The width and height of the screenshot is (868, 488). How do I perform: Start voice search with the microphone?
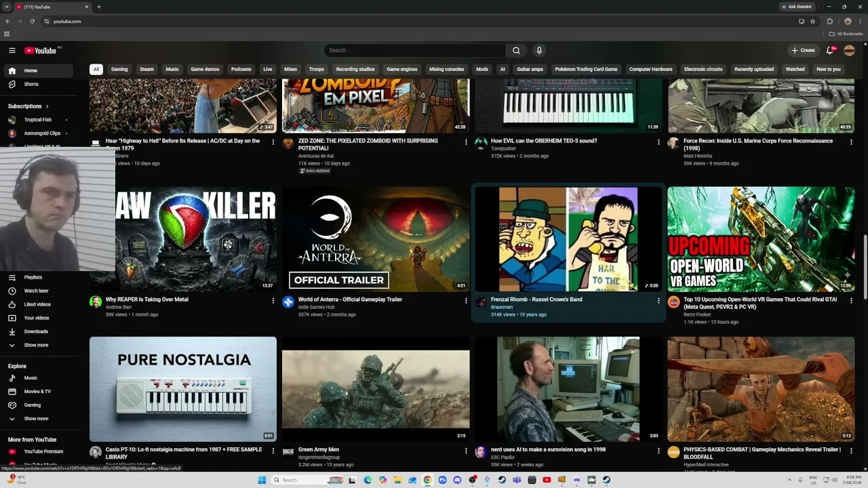539,50
